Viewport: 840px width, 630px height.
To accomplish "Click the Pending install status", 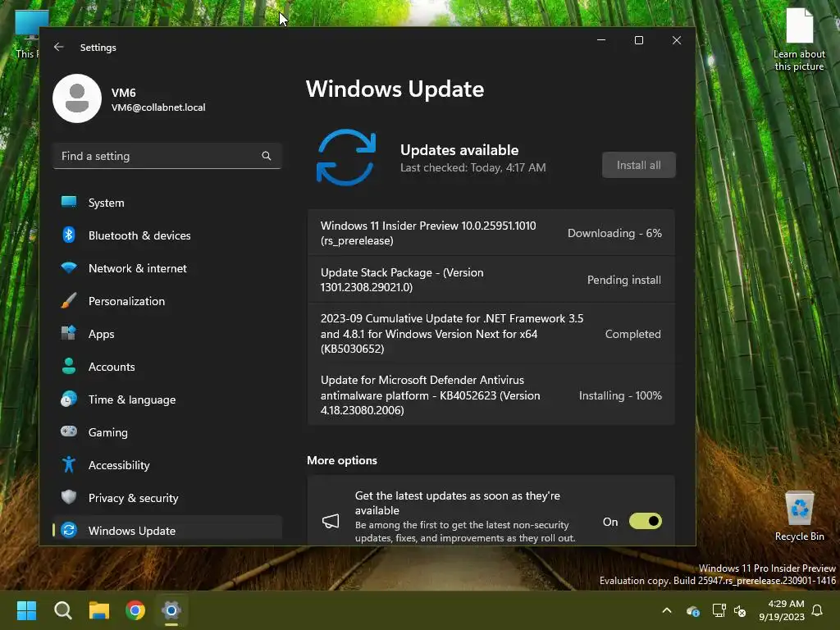I will coord(624,280).
